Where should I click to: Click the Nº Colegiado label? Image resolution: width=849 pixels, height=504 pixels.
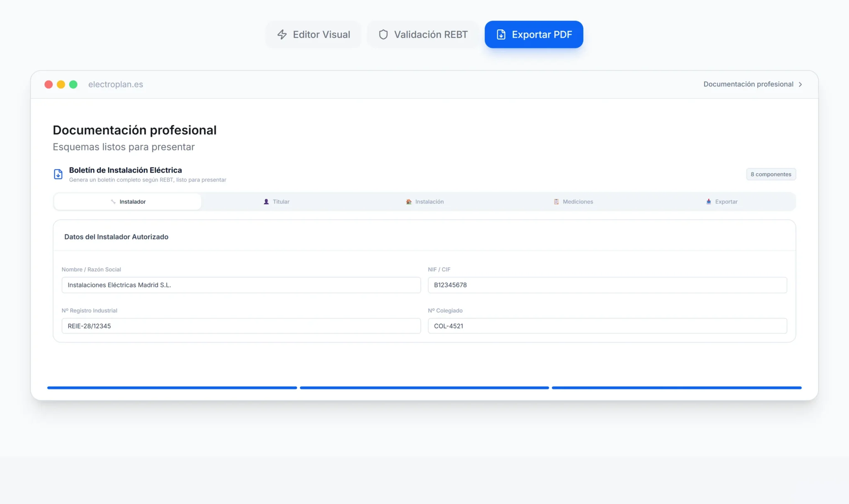coord(445,310)
